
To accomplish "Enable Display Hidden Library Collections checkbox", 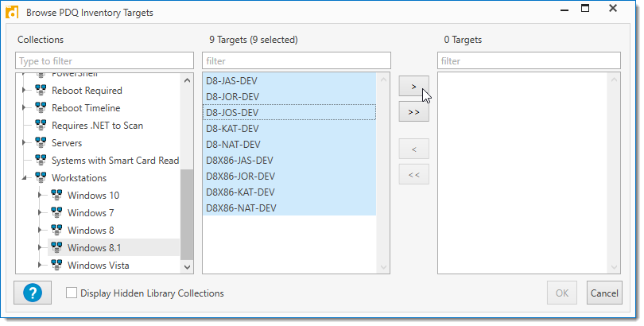I will coord(72,293).
